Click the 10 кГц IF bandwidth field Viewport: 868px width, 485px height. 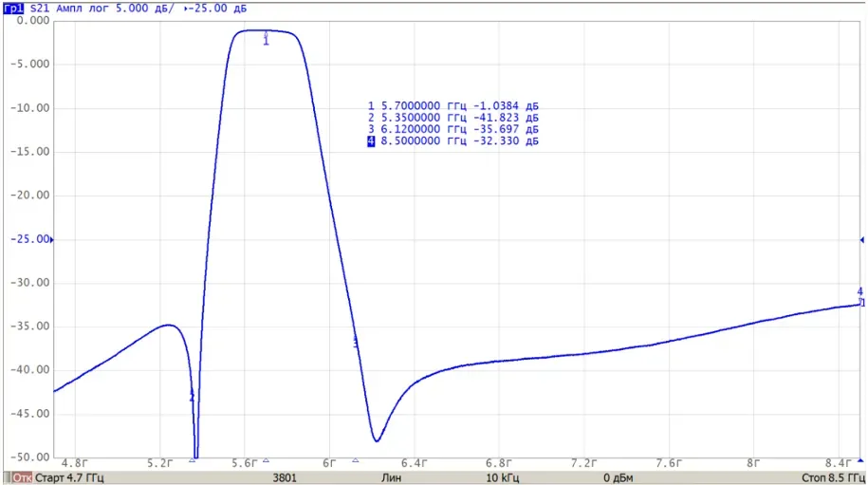click(502, 477)
